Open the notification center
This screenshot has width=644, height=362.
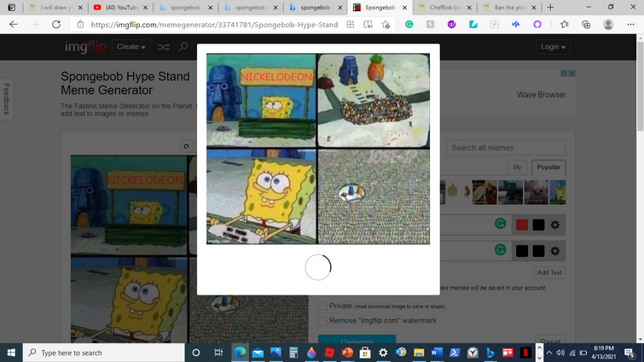point(629,353)
